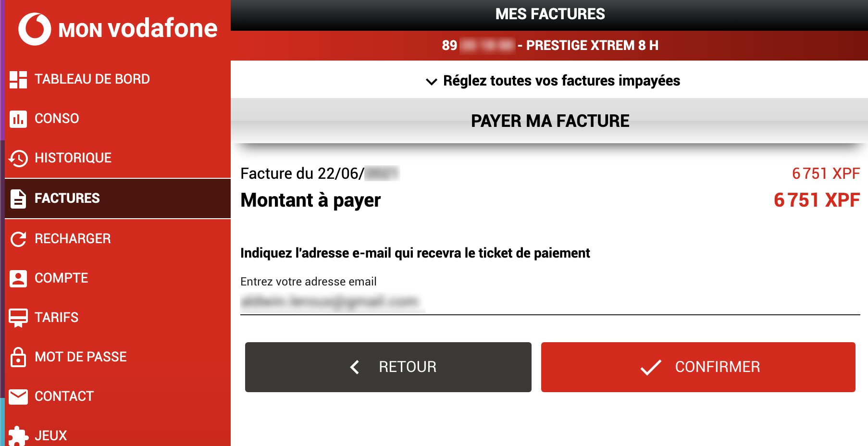
Task: Open the Historique clock icon
Action: pyautogui.click(x=18, y=158)
